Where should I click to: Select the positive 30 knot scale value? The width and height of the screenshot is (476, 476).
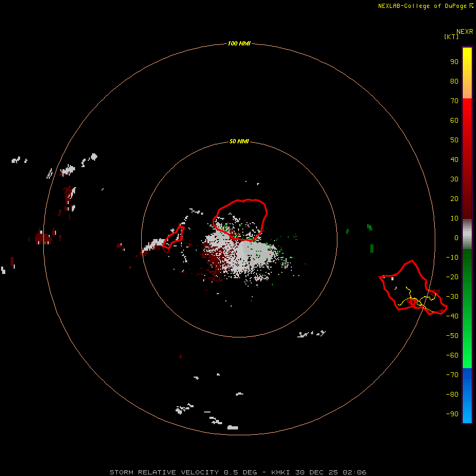pos(454,179)
